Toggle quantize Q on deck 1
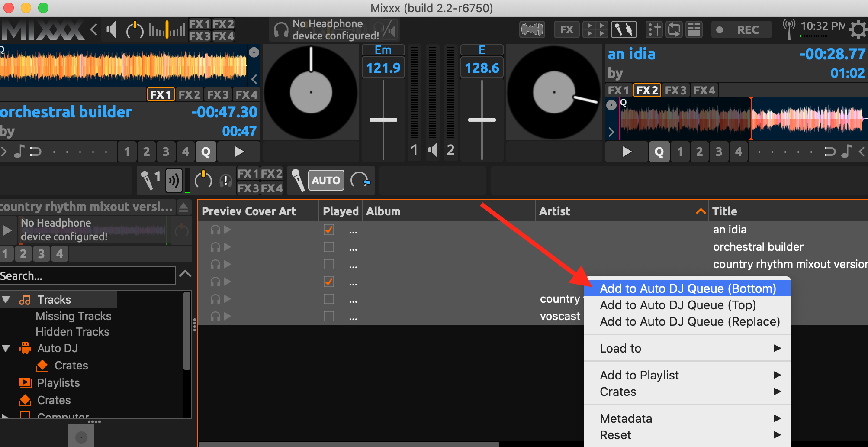The height and width of the screenshot is (447, 868). coord(206,152)
